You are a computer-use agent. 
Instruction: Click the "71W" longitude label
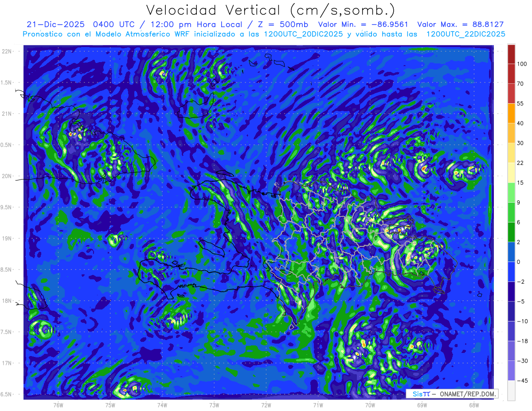tap(318, 405)
